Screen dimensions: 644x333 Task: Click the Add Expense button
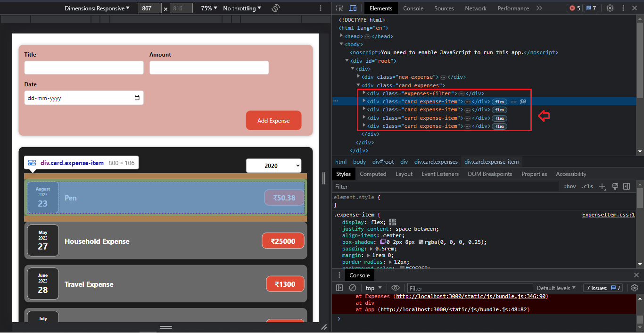(273, 120)
